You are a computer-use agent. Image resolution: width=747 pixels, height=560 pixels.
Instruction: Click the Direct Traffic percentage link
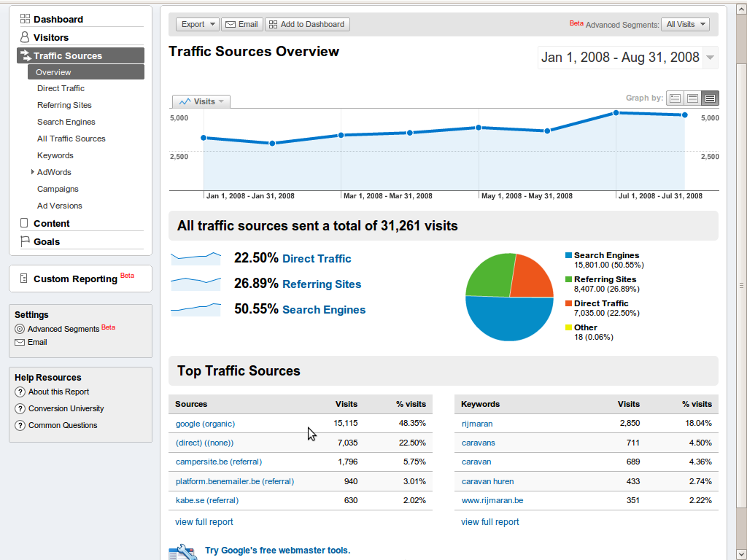point(317,259)
